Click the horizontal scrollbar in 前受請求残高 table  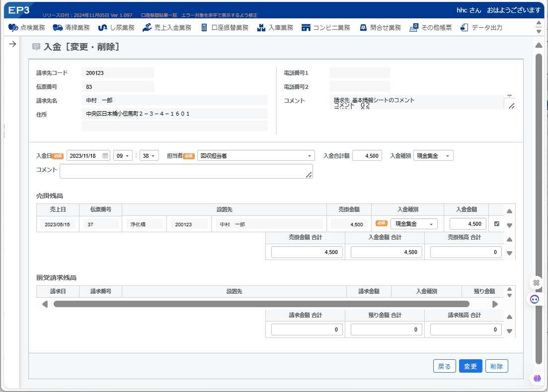pos(261,304)
